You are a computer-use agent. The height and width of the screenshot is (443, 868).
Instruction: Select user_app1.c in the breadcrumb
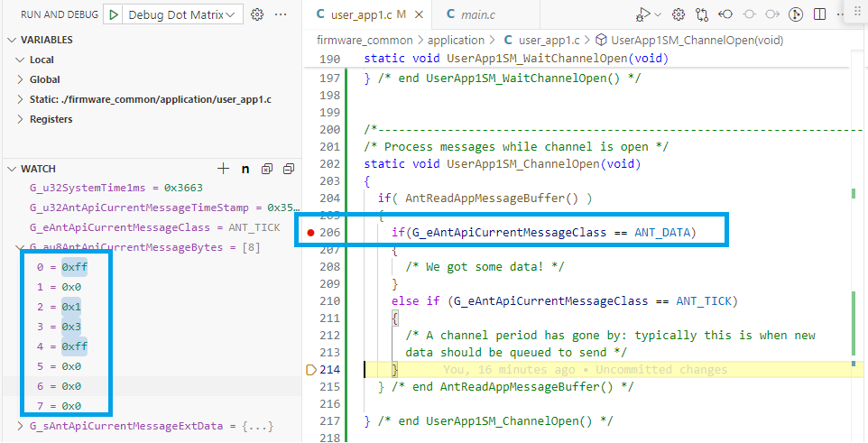pos(549,40)
